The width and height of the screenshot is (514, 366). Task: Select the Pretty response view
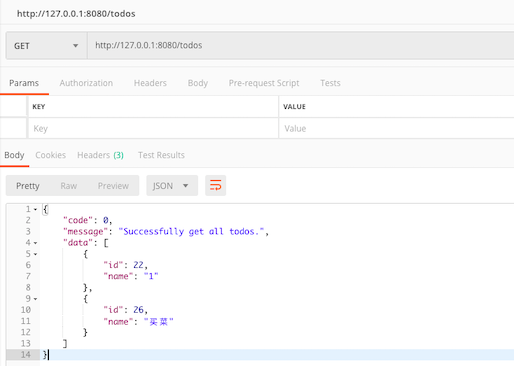(x=28, y=186)
